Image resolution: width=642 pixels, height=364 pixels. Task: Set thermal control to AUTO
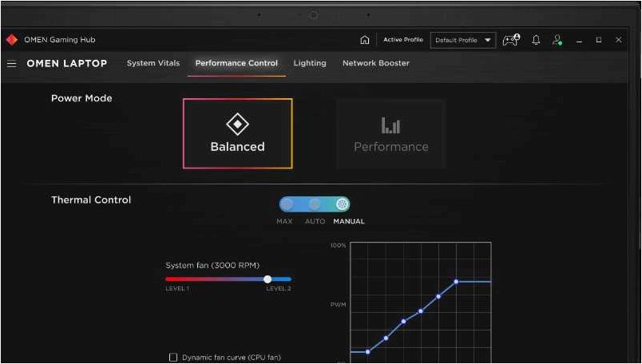coord(315,204)
